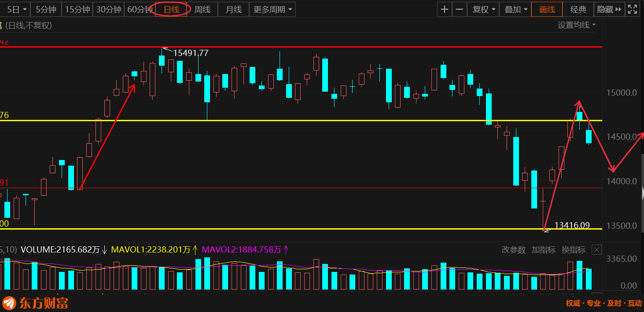The width and height of the screenshot is (644, 312).
Task: Click the VOLUME:2165.682万 readout
Action: click(60, 250)
